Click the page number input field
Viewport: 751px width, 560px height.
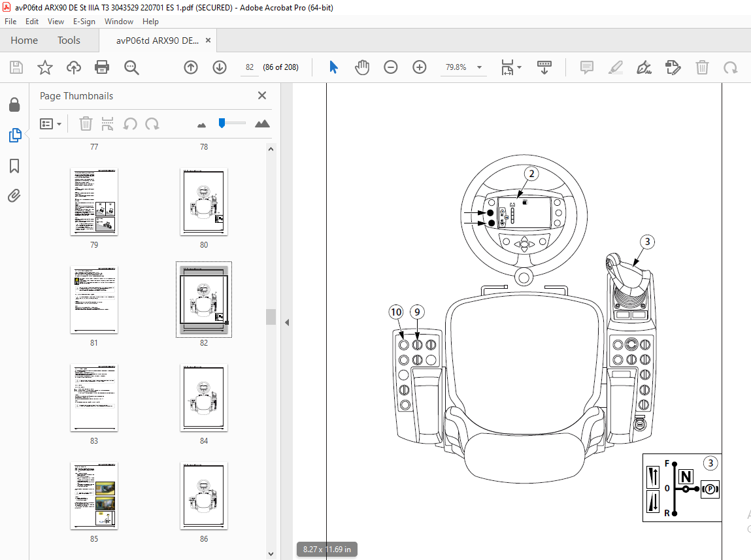point(250,67)
